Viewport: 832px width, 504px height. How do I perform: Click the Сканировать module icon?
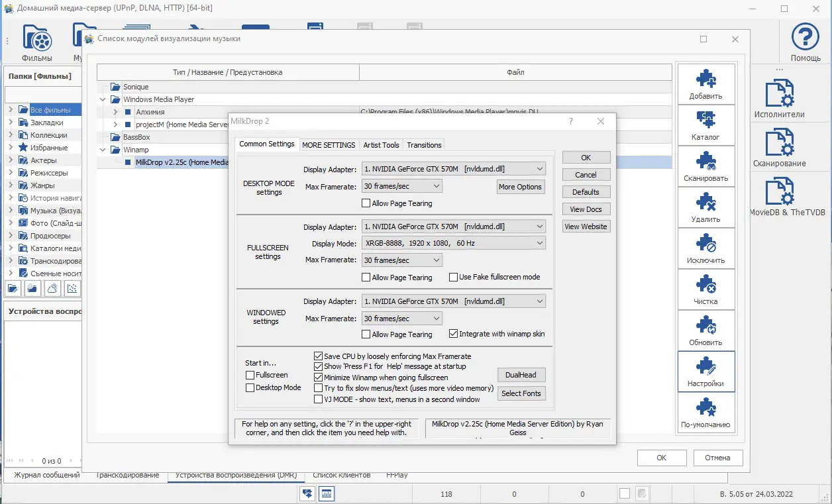click(x=705, y=162)
